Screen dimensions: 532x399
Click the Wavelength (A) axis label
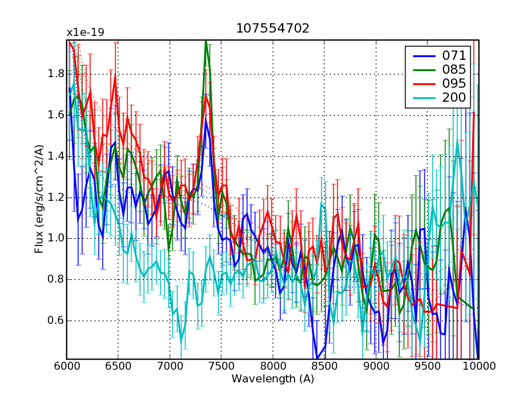273,379
